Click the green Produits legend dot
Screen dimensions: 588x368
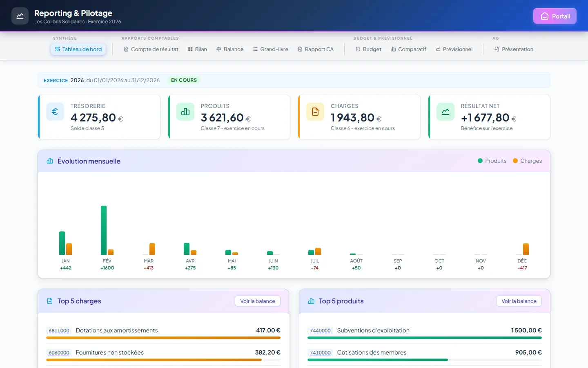480,161
